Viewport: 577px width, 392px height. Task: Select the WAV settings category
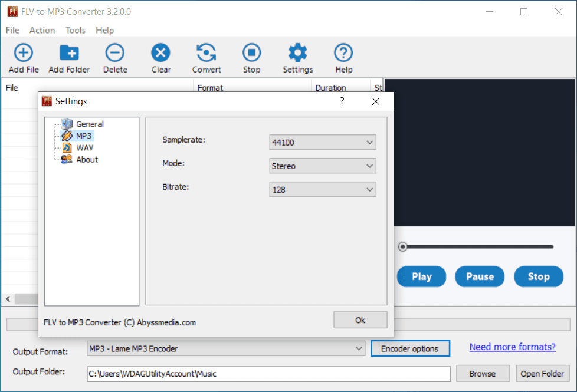pos(84,147)
